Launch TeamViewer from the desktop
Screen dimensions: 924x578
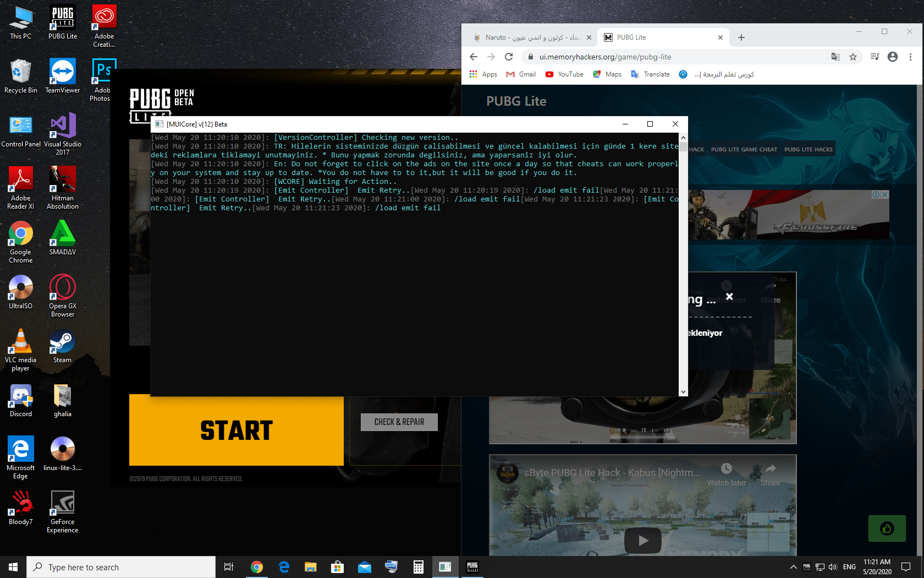pyautogui.click(x=62, y=77)
